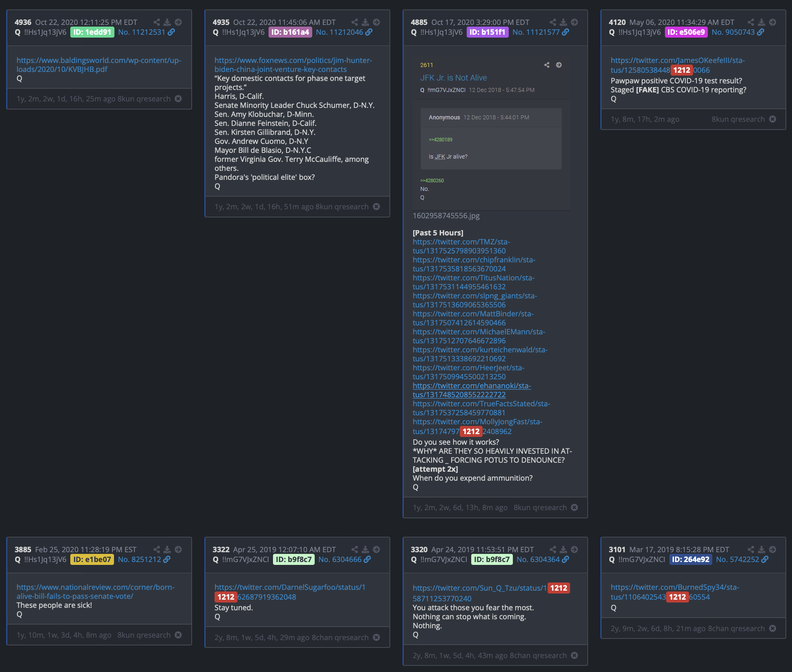Download post 4935 using its download icon
This screenshot has width=792, height=672.
(x=365, y=22)
